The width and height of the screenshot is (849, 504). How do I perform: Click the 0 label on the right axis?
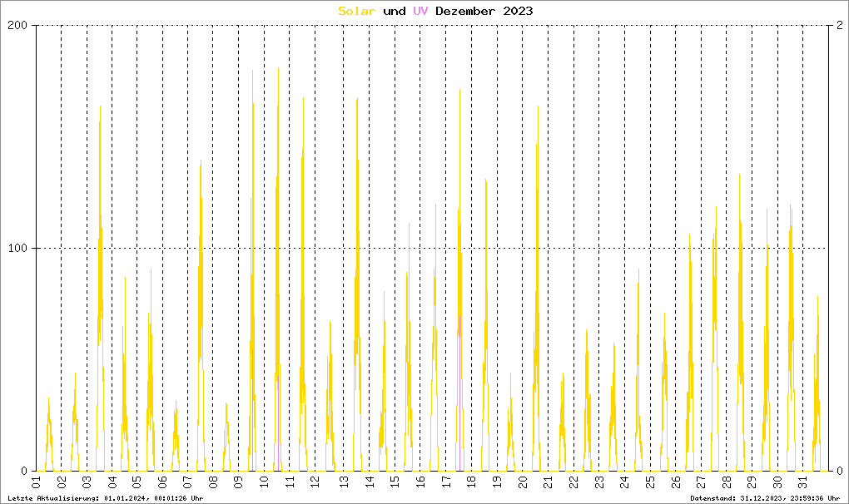tap(841, 471)
